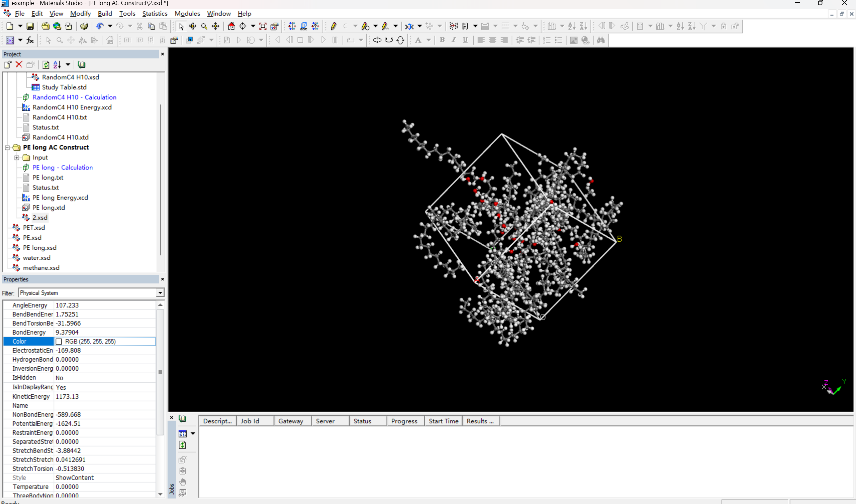The height and width of the screenshot is (504, 856).
Task: Click the Save floppy disk icon
Action: click(30, 26)
